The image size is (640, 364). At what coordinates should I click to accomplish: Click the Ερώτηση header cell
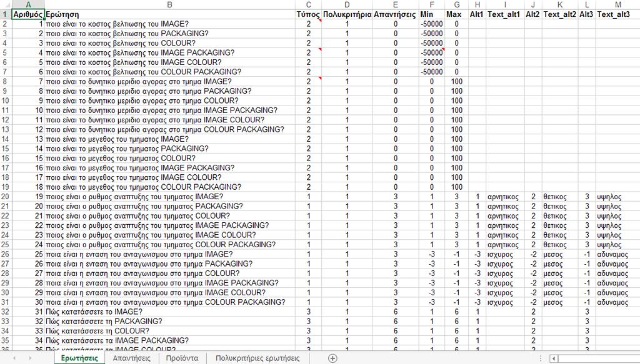(x=170, y=14)
